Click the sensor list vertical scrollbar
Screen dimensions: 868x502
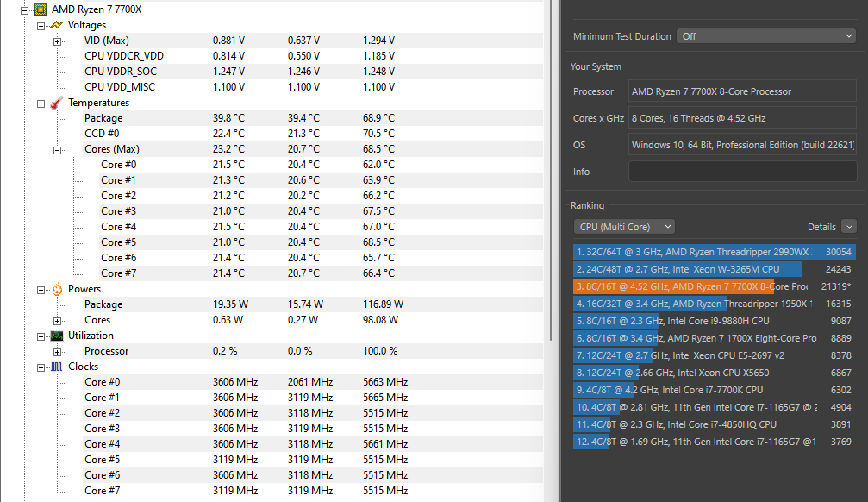[x=551, y=171]
